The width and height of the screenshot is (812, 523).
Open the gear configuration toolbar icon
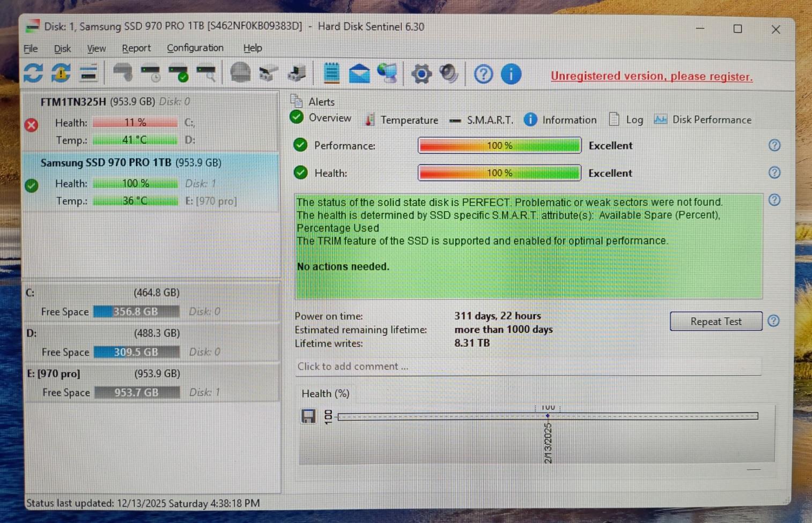coord(421,74)
